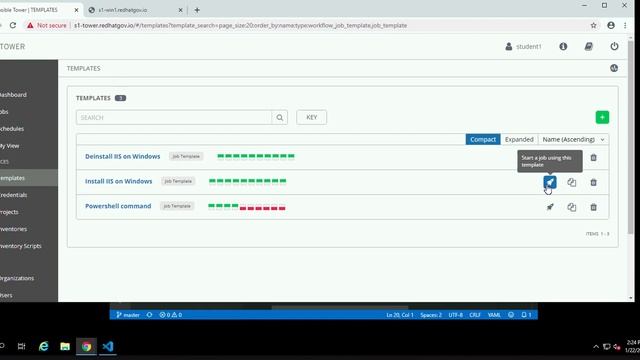Image resolution: width=640 pixels, height=360 pixels.
Task: Switch to Expanded list view
Action: (x=519, y=140)
